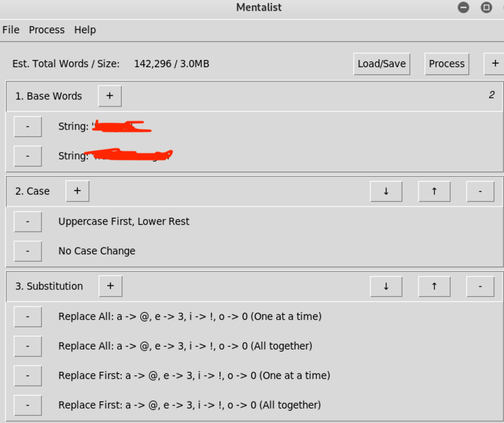Remove Replace All (One at a time) rule
This screenshot has height=423, width=504.
point(28,316)
